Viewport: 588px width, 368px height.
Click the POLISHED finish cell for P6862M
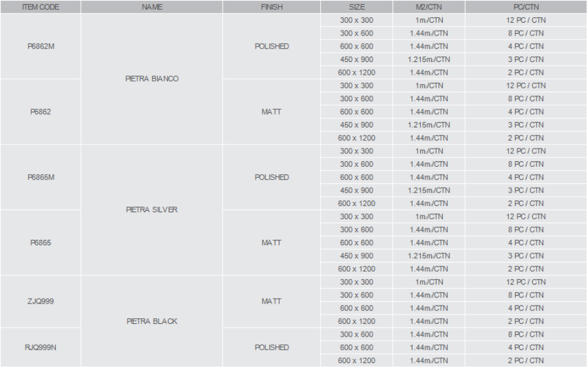272,46
